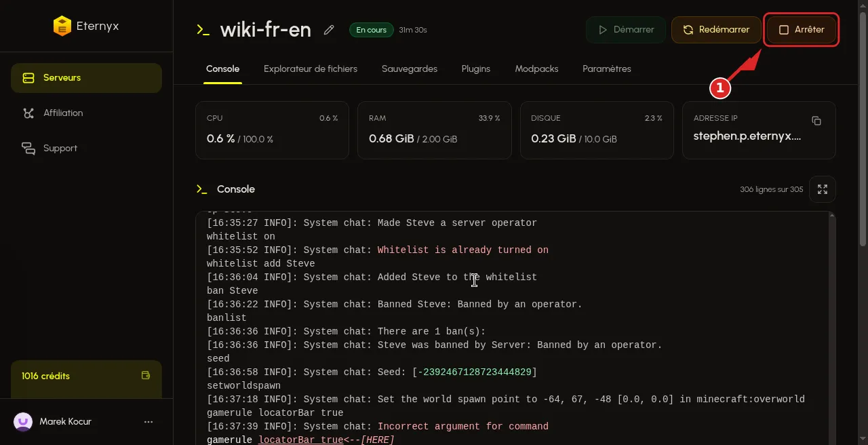The height and width of the screenshot is (445, 868).
Task: Open the Serveurs section
Action: click(x=86, y=78)
